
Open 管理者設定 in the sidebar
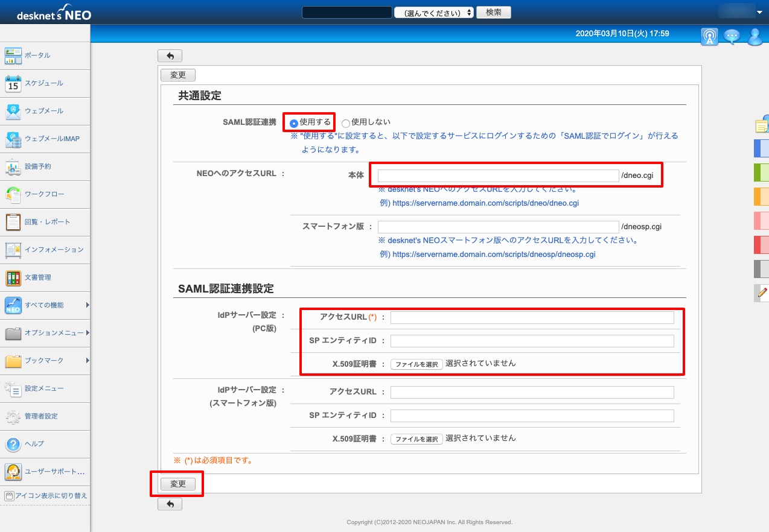(x=45, y=416)
